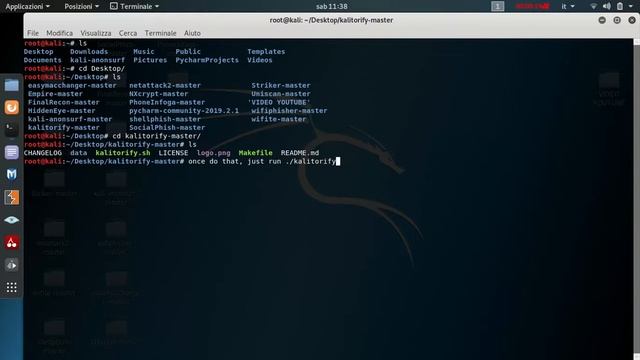The image size is (640, 360).
Task: Click the terminal window title bar text
Action: (x=331, y=20)
